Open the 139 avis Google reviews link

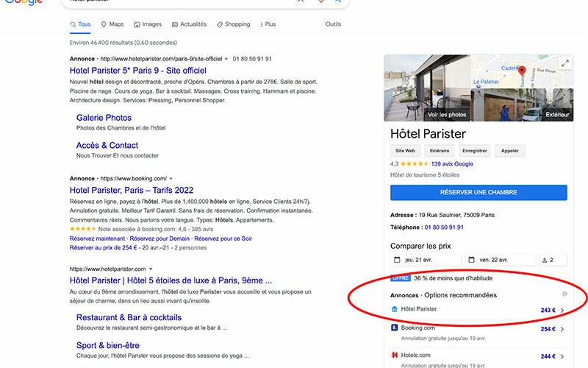(x=452, y=163)
